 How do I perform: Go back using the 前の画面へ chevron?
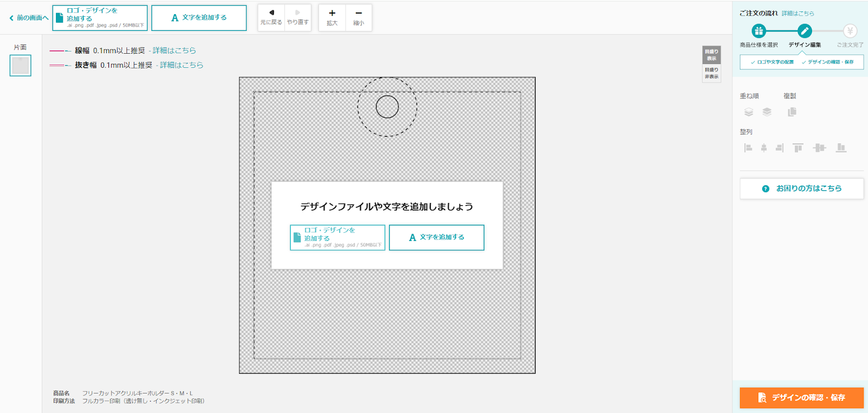point(11,18)
